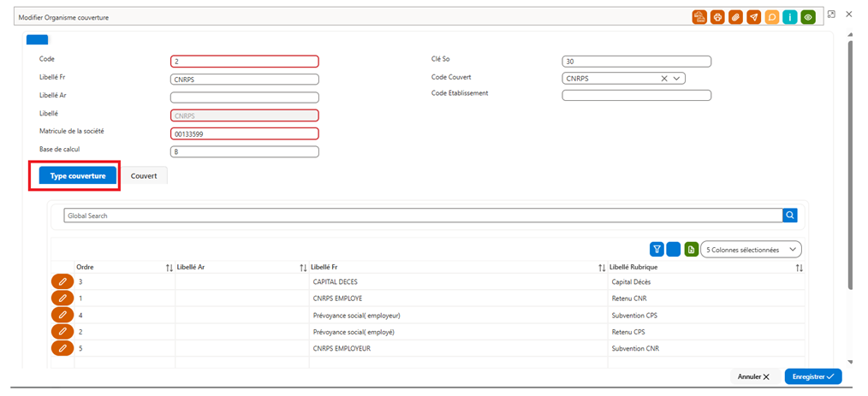This screenshot has height=396, width=868.
Task: Expand the Code Couvert dropdown chevron
Action: click(x=676, y=79)
